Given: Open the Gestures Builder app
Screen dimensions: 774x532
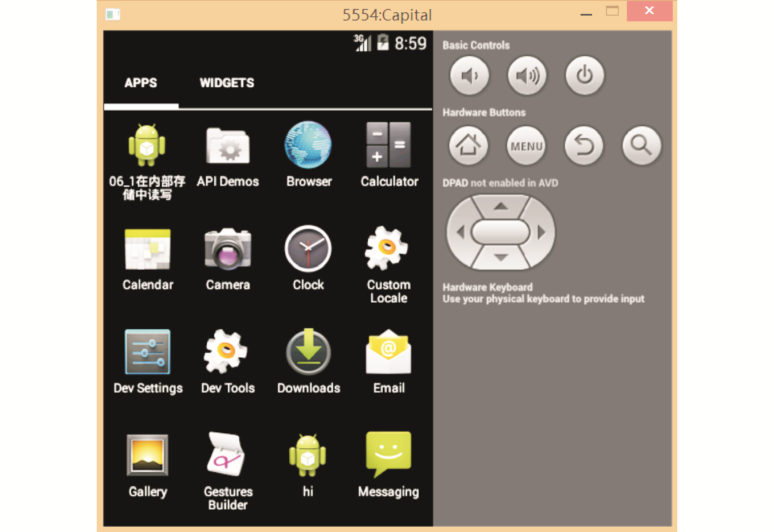Looking at the screenshot, I should (x=228, y=455).
